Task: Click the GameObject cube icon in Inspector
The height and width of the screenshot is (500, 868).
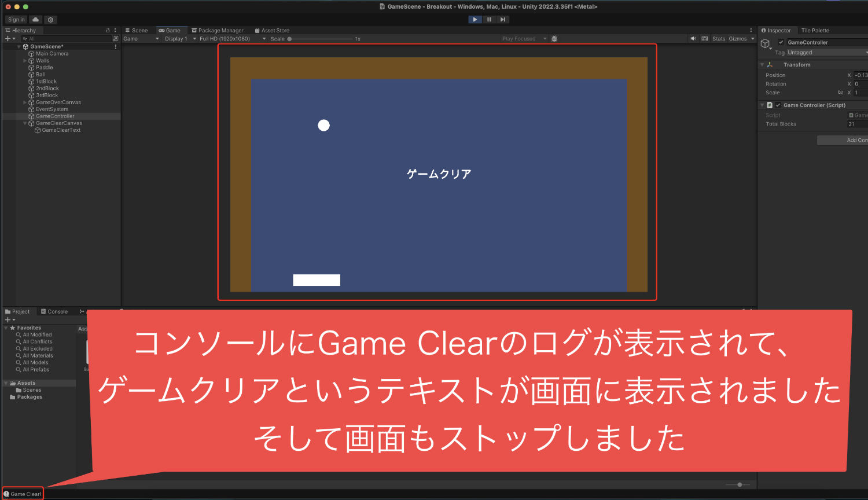Action: pyautogui.click(x=765, y=43)
